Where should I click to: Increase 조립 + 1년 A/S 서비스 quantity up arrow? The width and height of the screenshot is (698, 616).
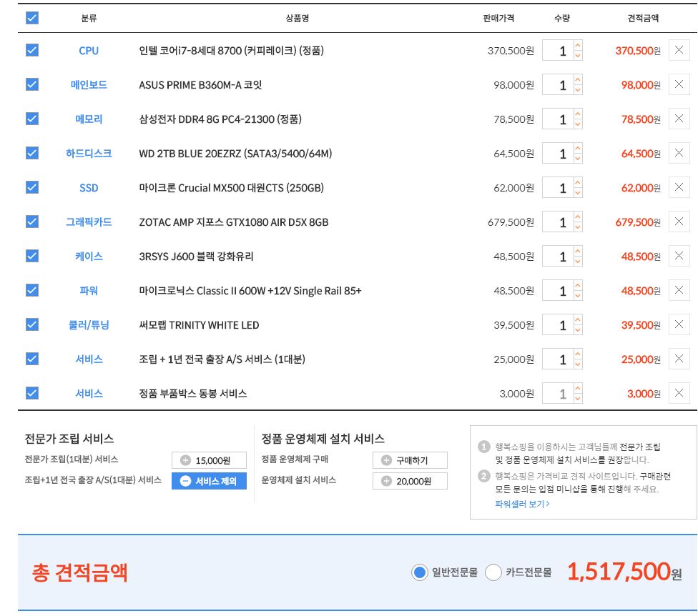click(x=578, y=354)
